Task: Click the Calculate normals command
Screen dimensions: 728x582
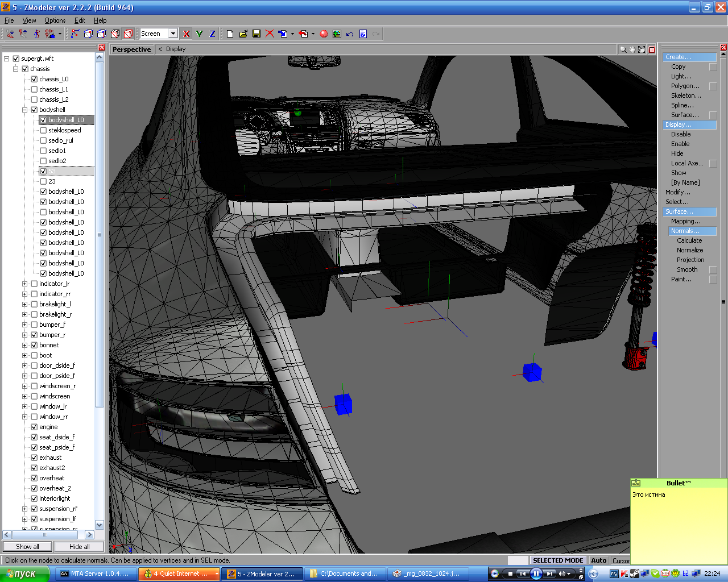Action: (689, 240)
